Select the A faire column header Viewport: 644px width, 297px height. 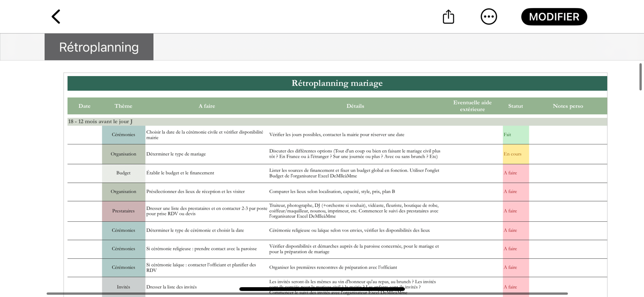pyautogui.click(x=207, y=106)
